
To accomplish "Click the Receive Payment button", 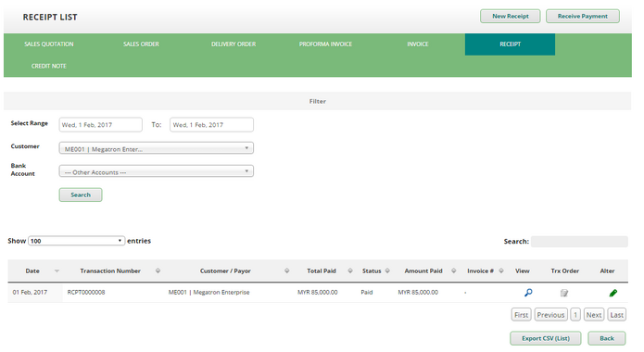I will 583,16.
